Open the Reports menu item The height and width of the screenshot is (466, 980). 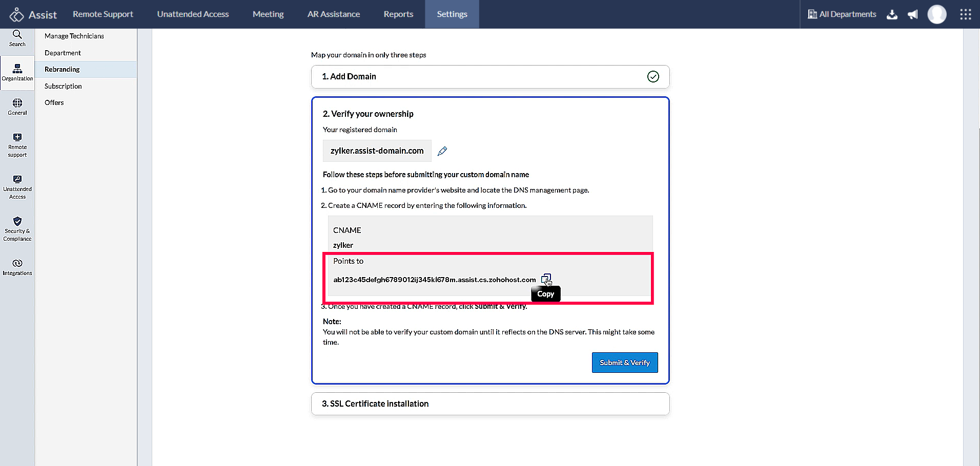(398, 14)
